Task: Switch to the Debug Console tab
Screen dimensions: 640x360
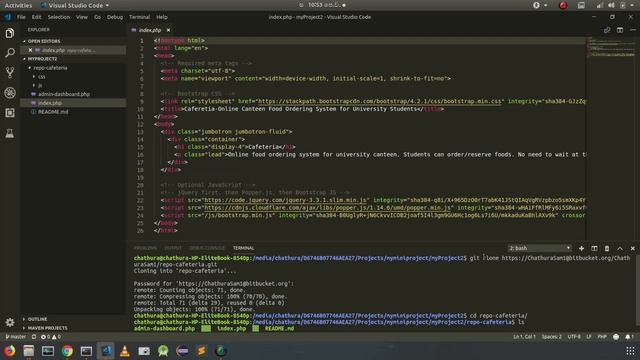Action: click(x=207, y=248)
